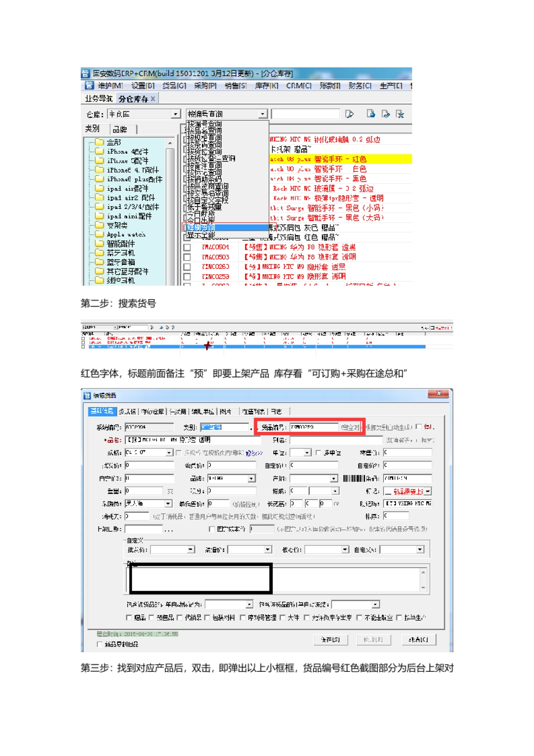Close the 分仓库存 tab with its X
Screen dimensions: 534x756
[x=153, y=99]
